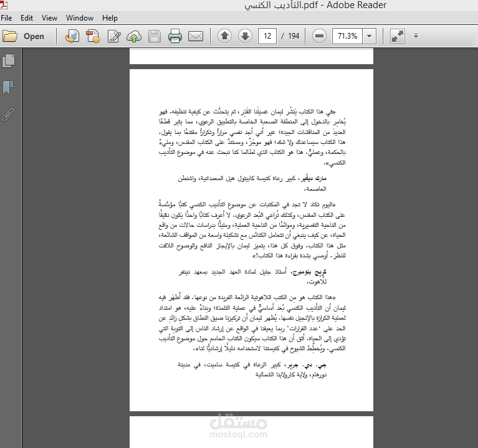Open the Bookmarks side panel
The image size is (478, 448).
8,87
